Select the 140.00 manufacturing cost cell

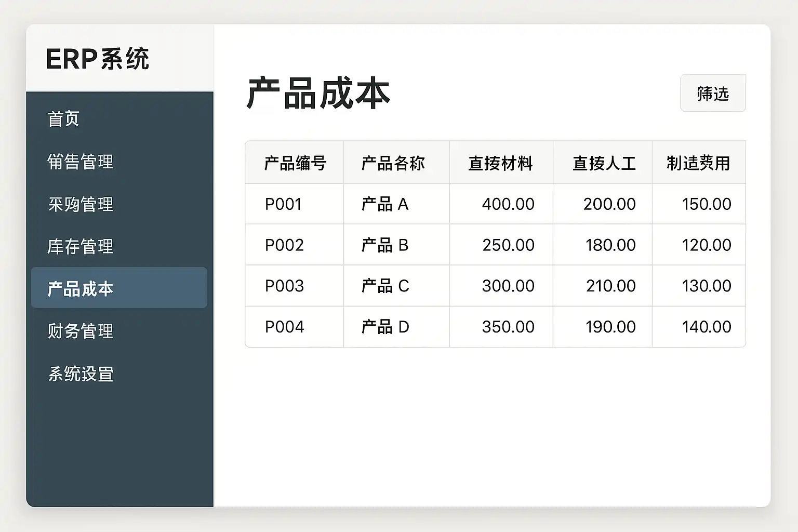[706, 327]
